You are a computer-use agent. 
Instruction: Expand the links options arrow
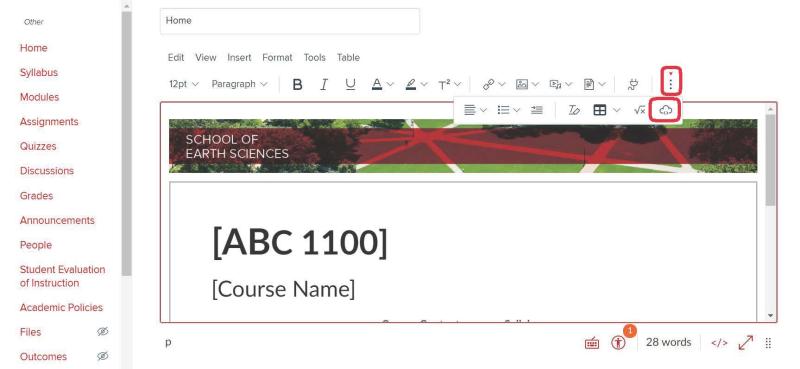[502, 84]
